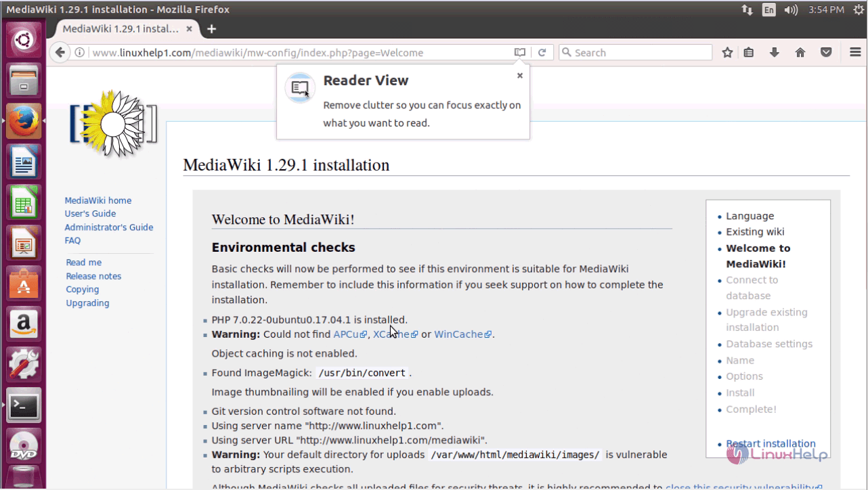This screenshot has height=490, width=868.
Task: Open network indicator in top panel
Action: pyautogui.click(x=747, y=9)
